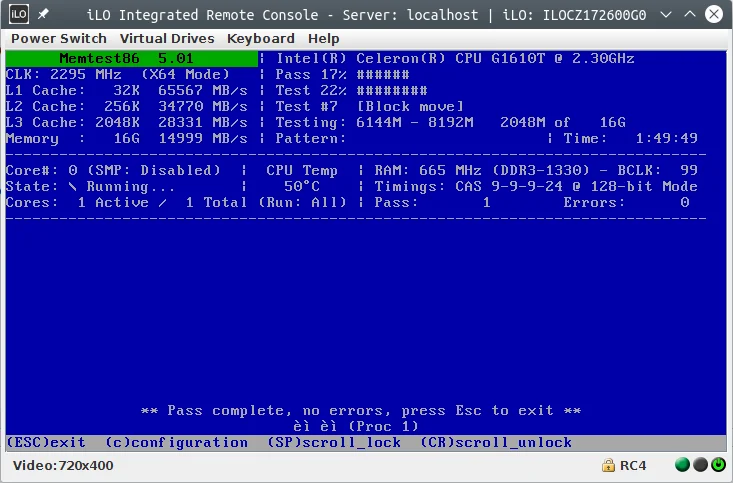733x483 pixels.
Task: Click the Pass complete, no errors message
Action: coord(361,411)
